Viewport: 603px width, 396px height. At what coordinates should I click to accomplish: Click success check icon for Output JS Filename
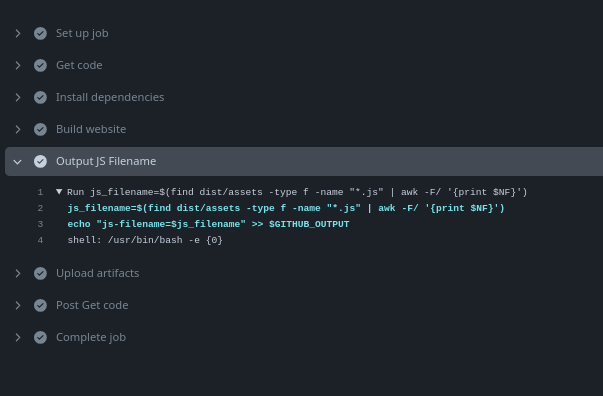point(40,161)
